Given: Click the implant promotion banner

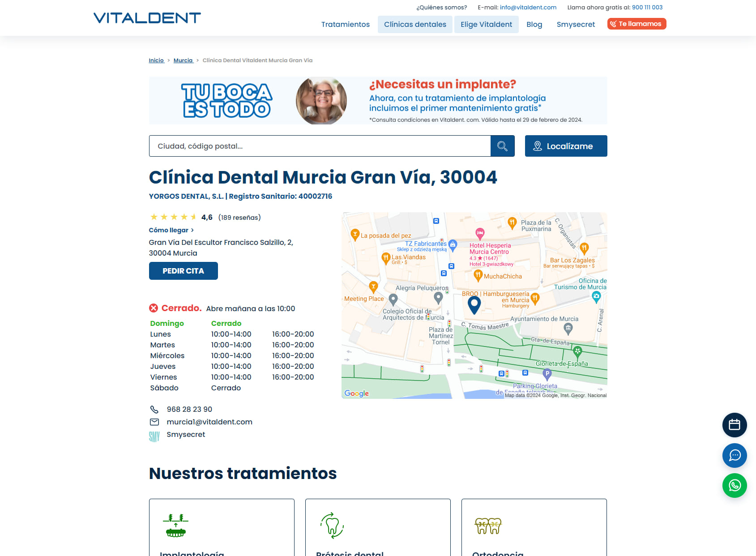Looking at the screenshot, I should 378,100.
